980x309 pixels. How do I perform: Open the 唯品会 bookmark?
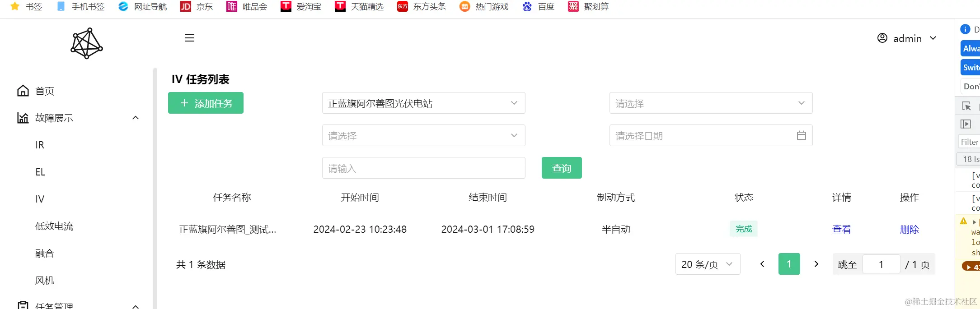(x=247, y=6)
